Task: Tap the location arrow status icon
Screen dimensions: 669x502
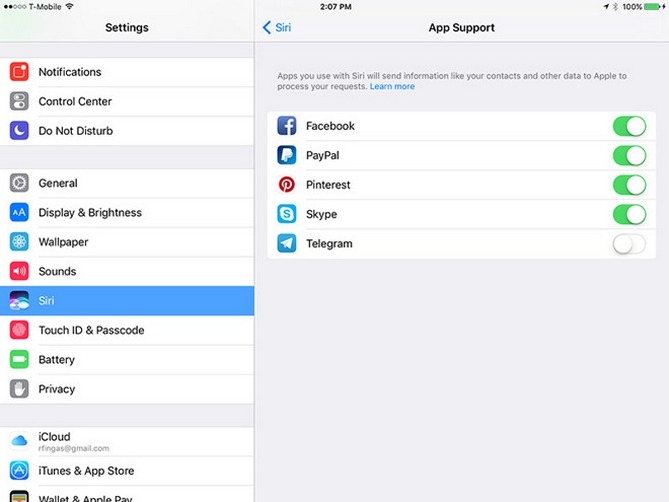Action: pos(606,6)
